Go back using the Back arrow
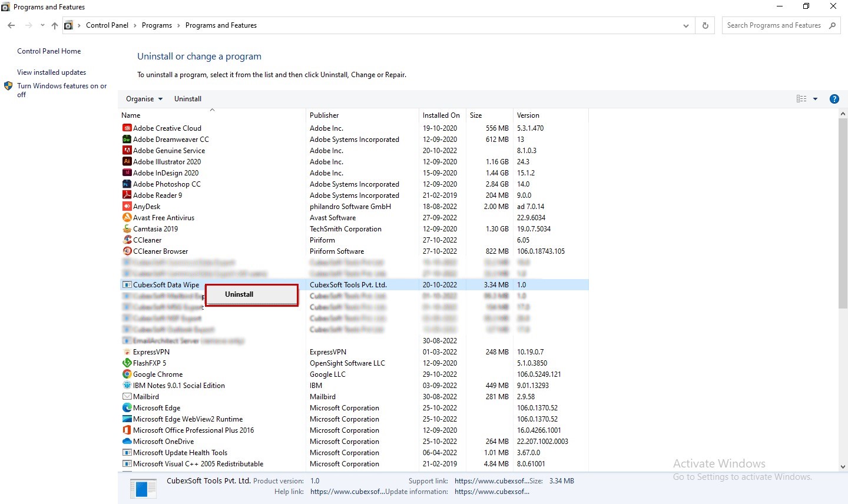848x504 pixels. (x=11, y=25)
